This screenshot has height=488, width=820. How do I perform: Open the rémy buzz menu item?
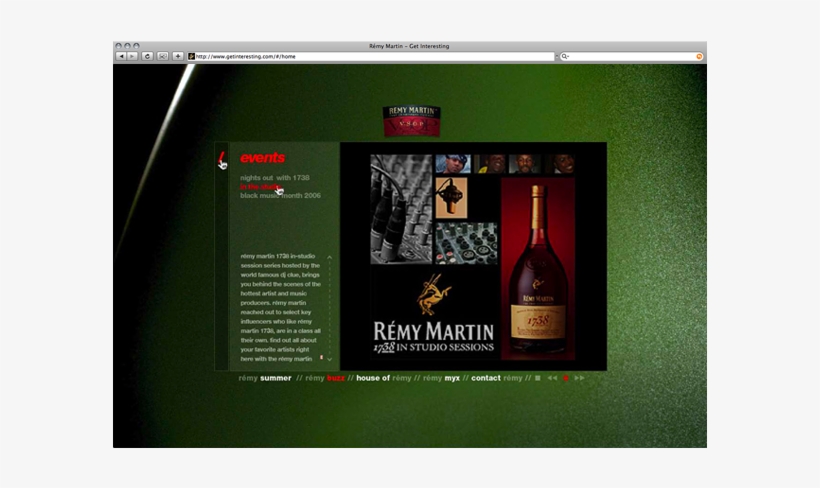pos(325,378)
